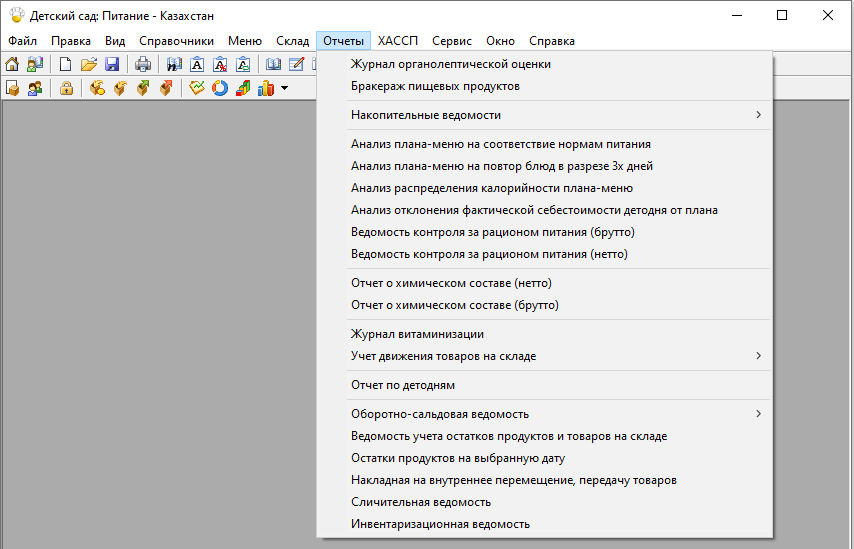This screenshot has width=854, height=549.
Task: Select Журнал витаминизации
Action: point(545,334)
